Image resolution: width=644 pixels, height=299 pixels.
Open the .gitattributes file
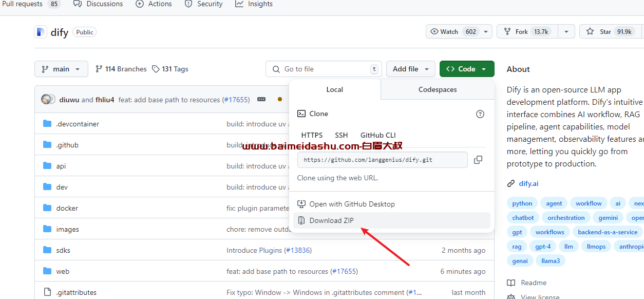(77, 292)
